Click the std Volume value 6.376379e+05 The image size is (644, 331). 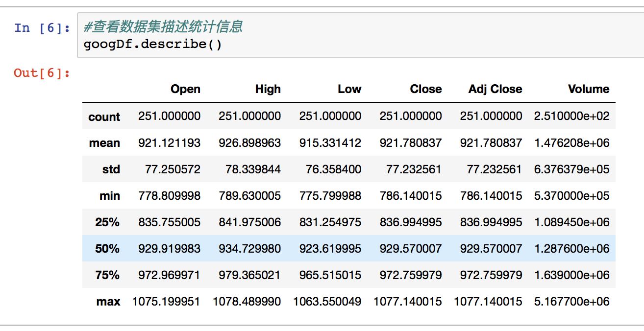(x=572, y=169)
